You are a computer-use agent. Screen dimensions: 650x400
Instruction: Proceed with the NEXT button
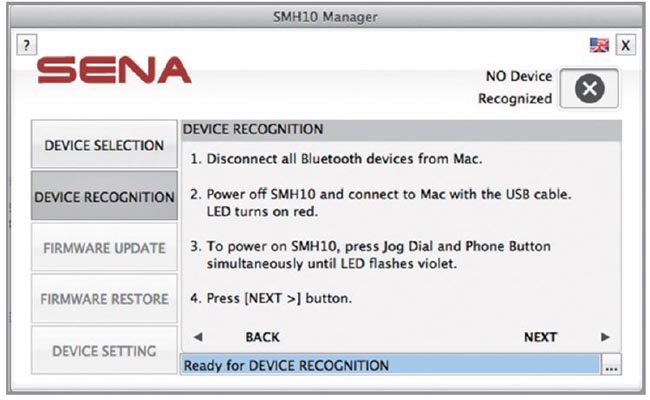(540, 337)
